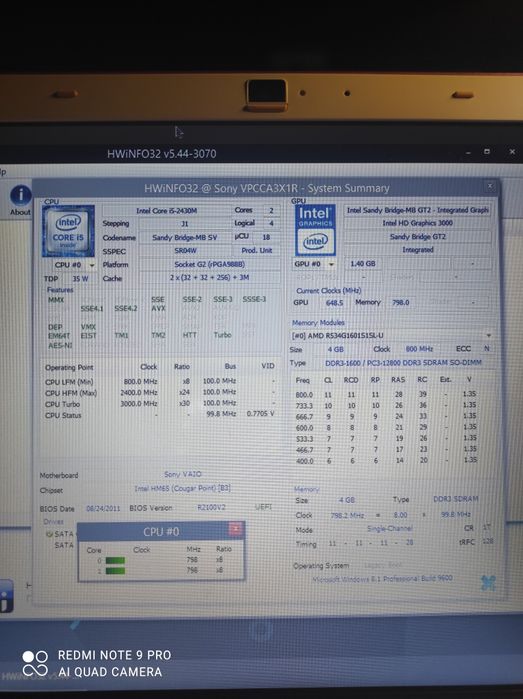Click the Windows 8.1 Professional operating system text

[382, 578]
